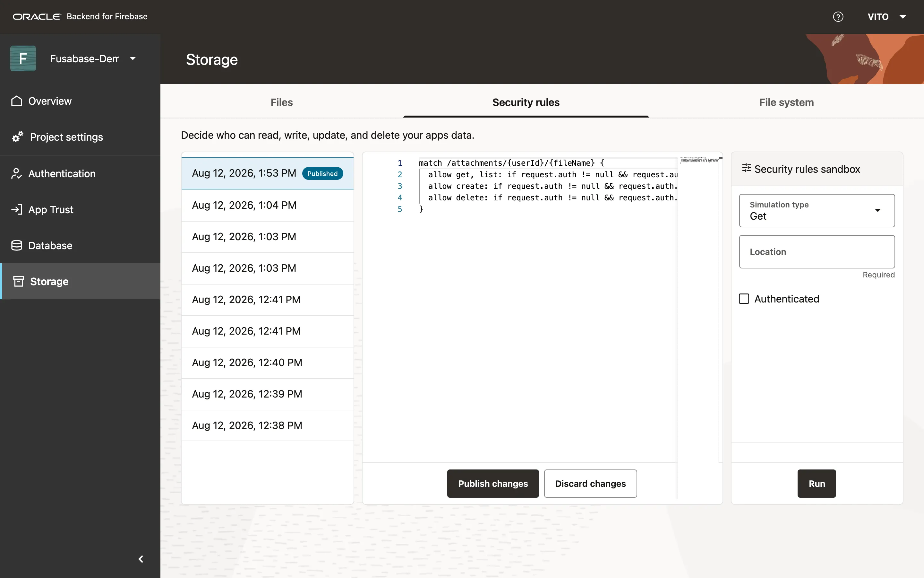
Task: Click the sandbox sliders tune icon
Action: (x=746, y=168)
